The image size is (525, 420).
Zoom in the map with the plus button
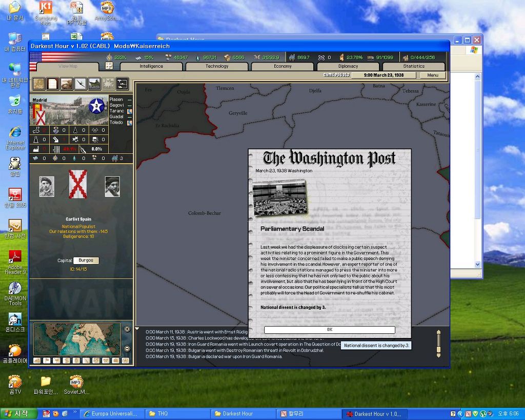coord(127,329)
